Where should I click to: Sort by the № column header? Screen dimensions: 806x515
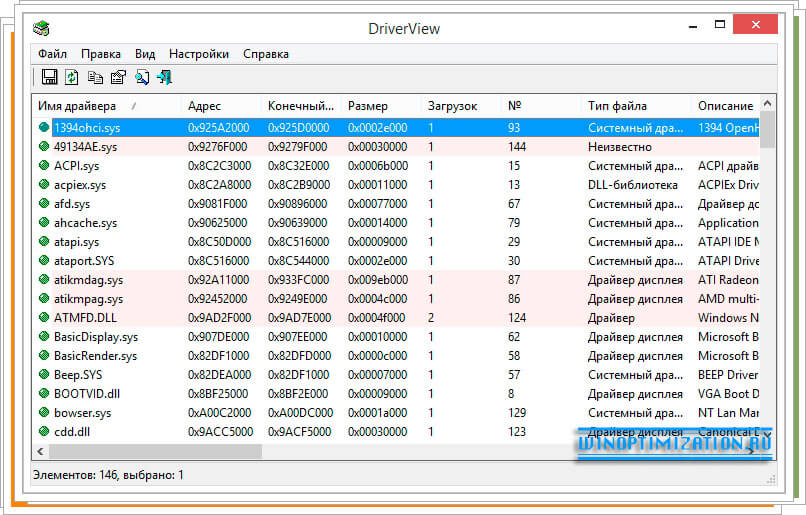[542, 106]
